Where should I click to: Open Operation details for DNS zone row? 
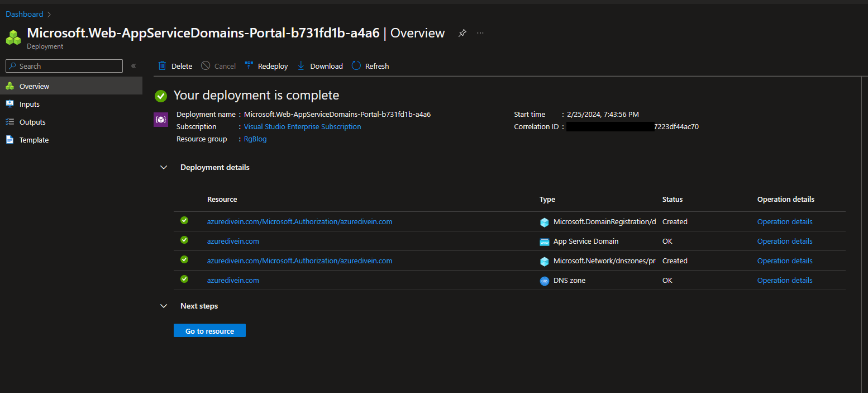(785, 281)
